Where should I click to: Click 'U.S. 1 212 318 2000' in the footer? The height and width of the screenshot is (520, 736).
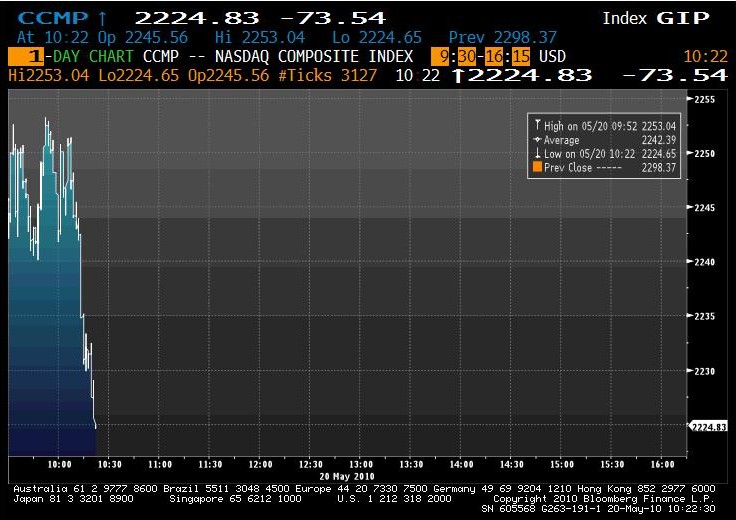click(x=394, y=498)
